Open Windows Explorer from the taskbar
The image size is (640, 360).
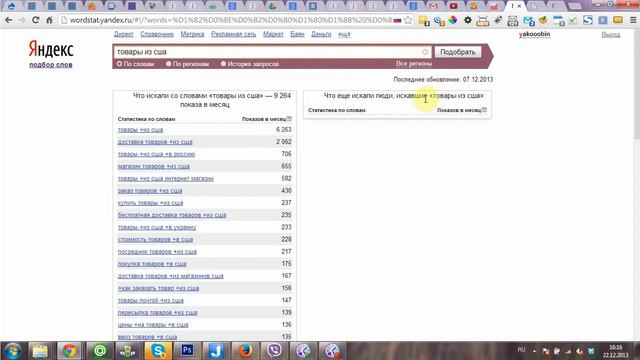click(x=40, y=351)
